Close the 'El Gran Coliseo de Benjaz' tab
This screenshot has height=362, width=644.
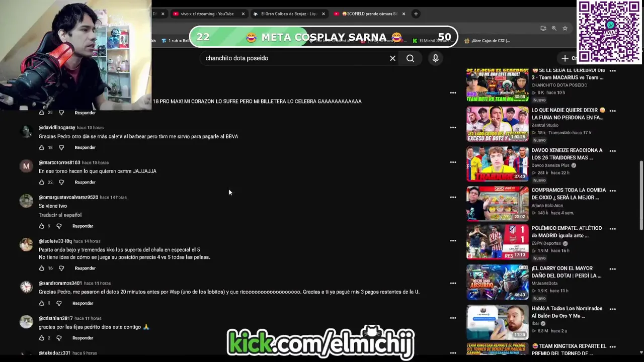coord(324,14)
